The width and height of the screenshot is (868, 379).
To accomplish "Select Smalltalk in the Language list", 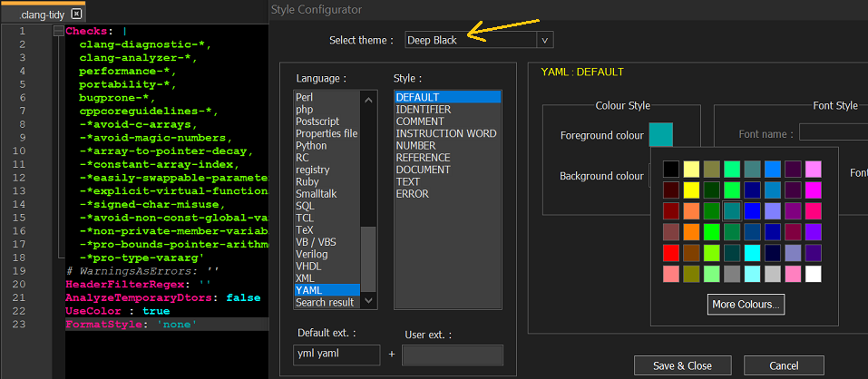I will point(327,194).
